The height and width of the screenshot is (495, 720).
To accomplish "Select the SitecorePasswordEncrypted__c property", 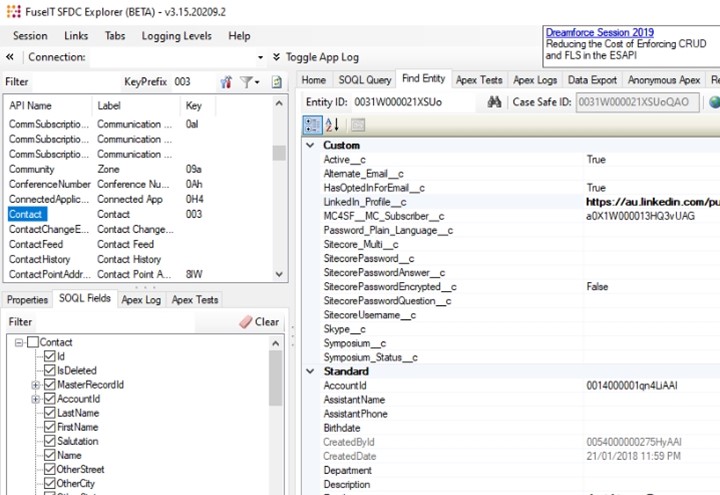I will pyautogui.click(x=512, y=287).
